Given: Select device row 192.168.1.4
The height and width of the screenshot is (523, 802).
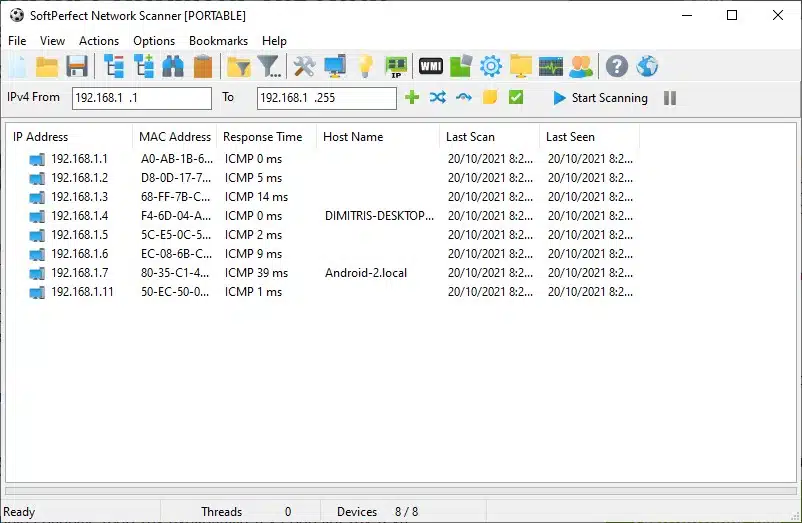Looking at the screenshot, I should pyautogui.click(x=324, y=216).
